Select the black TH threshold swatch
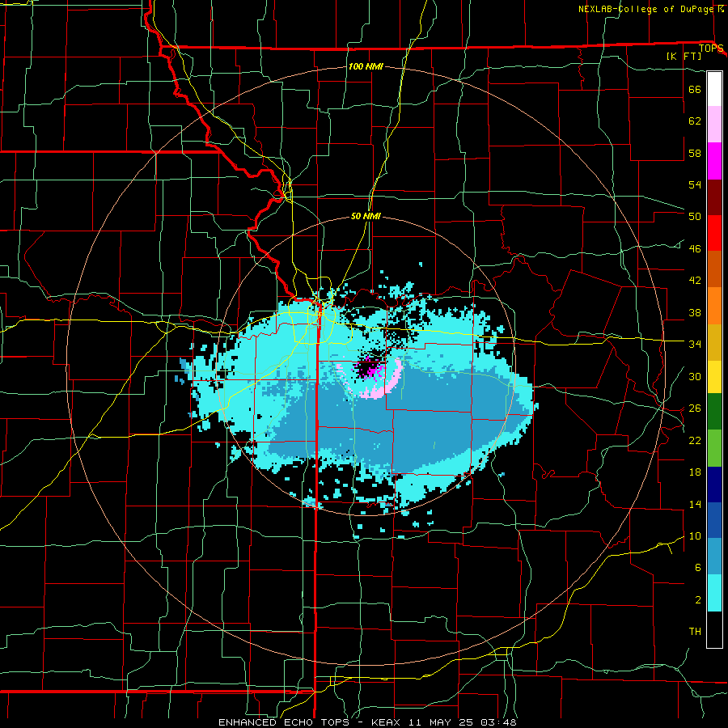The width and height of the screenshot is (728, 728). point(714,629)
